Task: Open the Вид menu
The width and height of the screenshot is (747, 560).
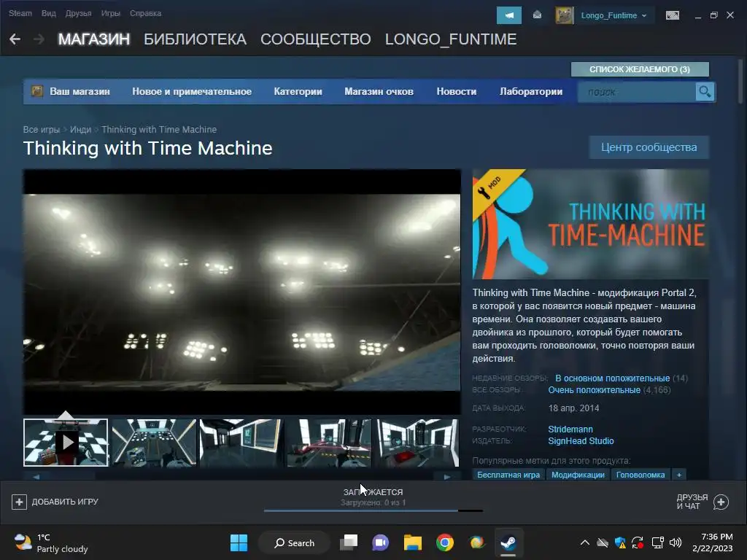Action: click(49, 13)
